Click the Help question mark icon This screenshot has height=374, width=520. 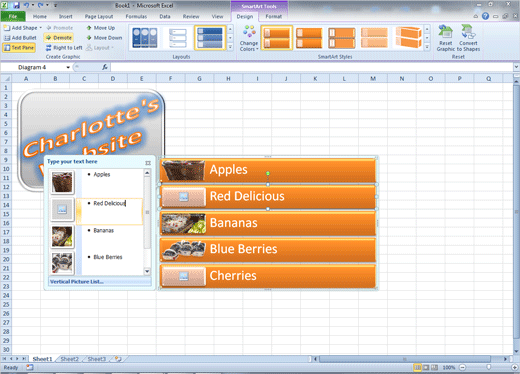click(485, 16)
